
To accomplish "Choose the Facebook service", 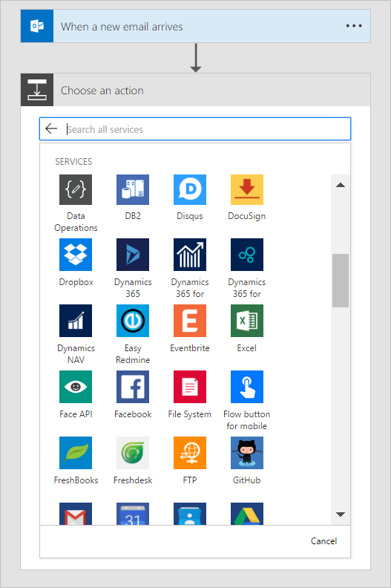I will [133, 387].
